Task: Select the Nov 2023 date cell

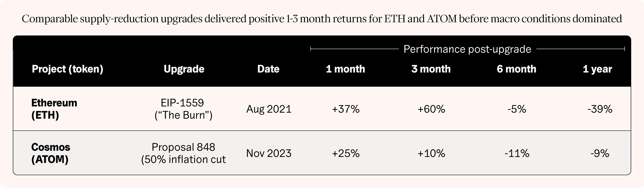Action: click(269, 154)
